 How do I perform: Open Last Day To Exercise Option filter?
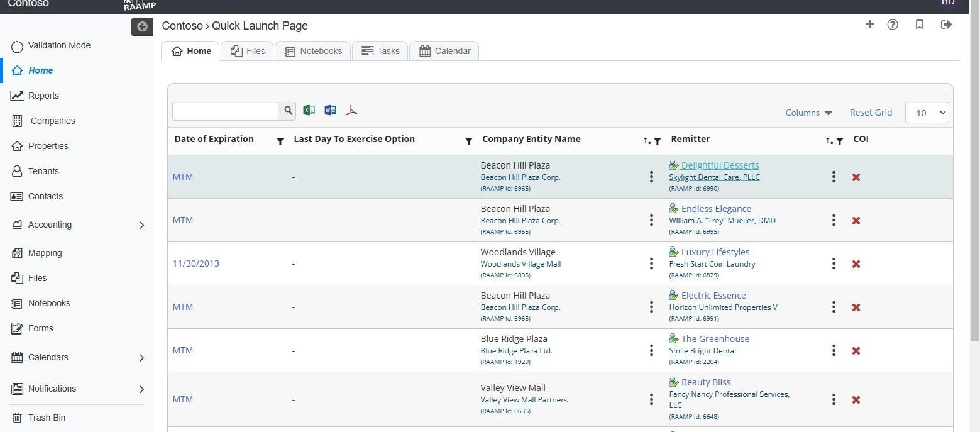point(468,141)
